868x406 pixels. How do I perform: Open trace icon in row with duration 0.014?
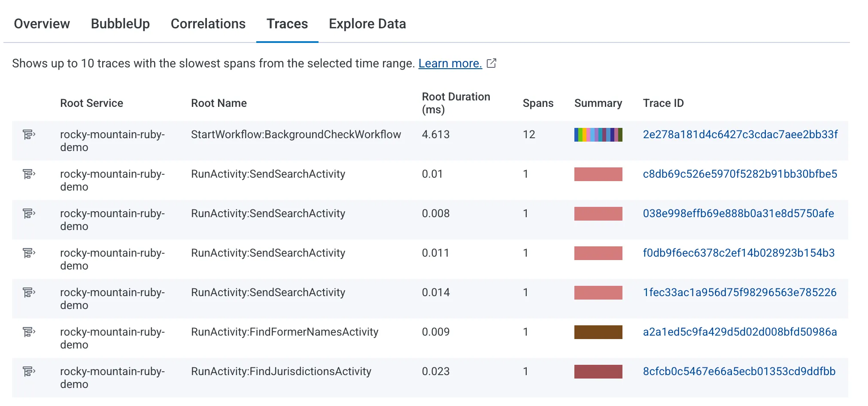point(29,293)
